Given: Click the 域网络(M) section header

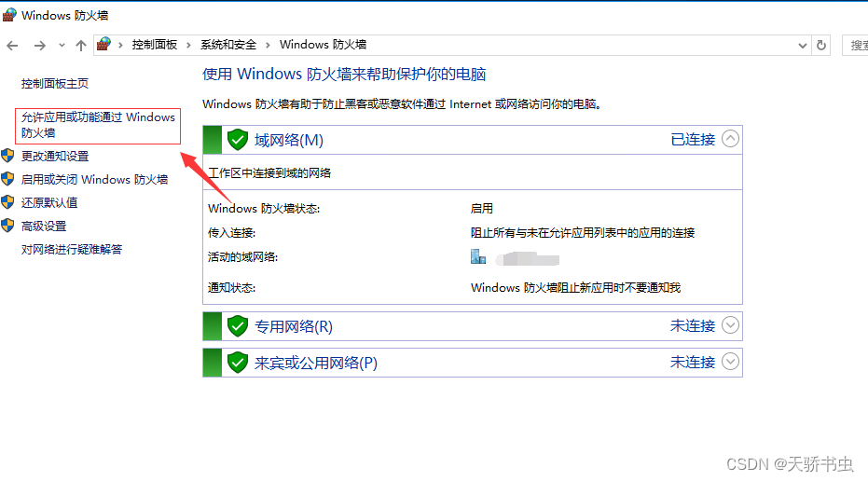Looking at the screenshot, I should pyautogui.click(x=472, y=140).
